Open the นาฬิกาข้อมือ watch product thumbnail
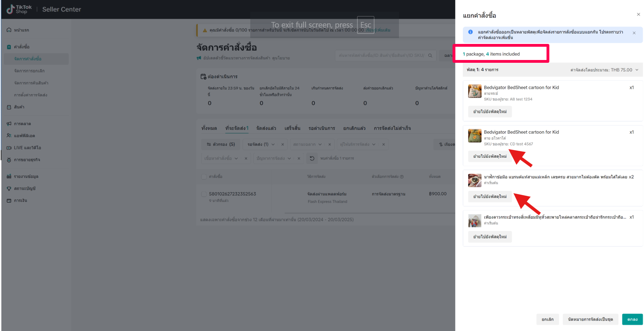Viewport: 644px width, 331px height. coord(475,181)
